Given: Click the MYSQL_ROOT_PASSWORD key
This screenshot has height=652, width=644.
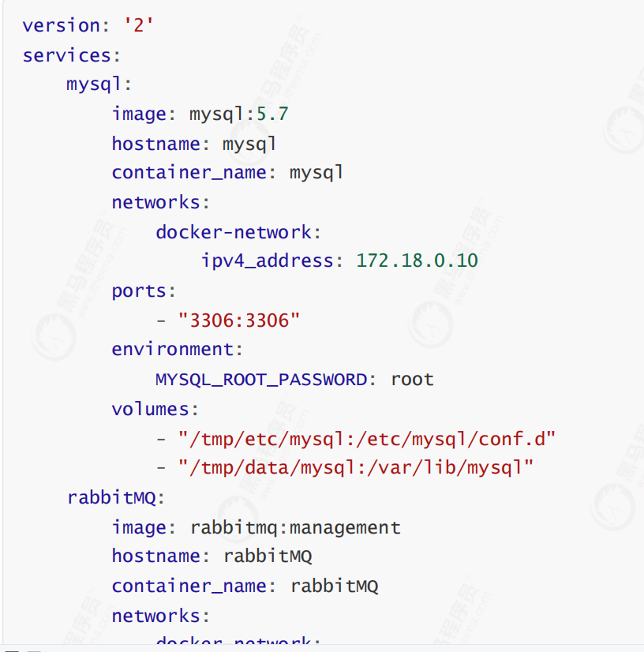Looking at the screenshot, I should (261, 380).
